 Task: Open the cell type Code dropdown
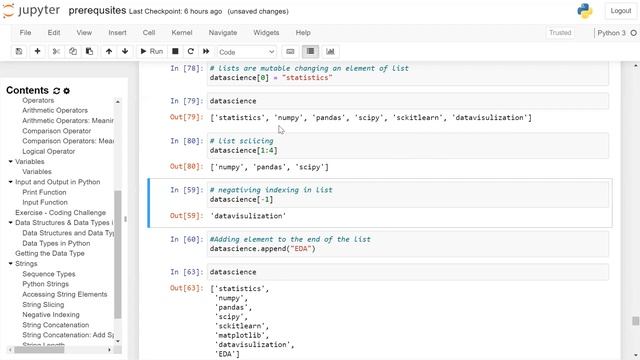pos(247,52)
